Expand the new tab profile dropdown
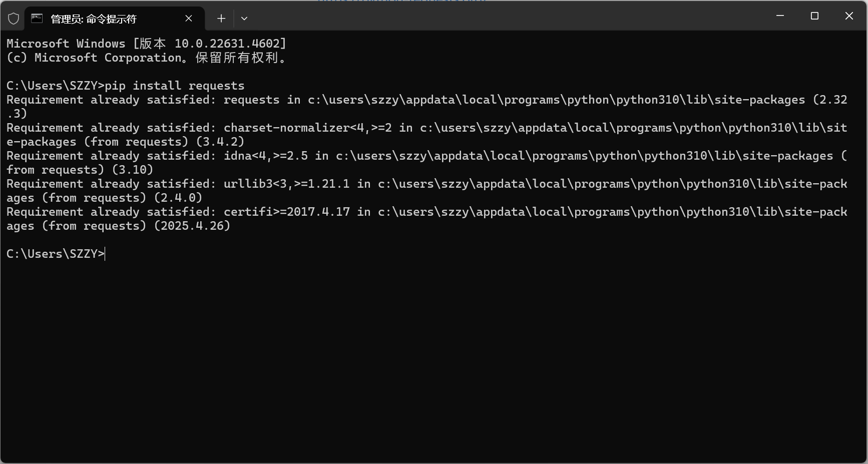 [244, 19]
